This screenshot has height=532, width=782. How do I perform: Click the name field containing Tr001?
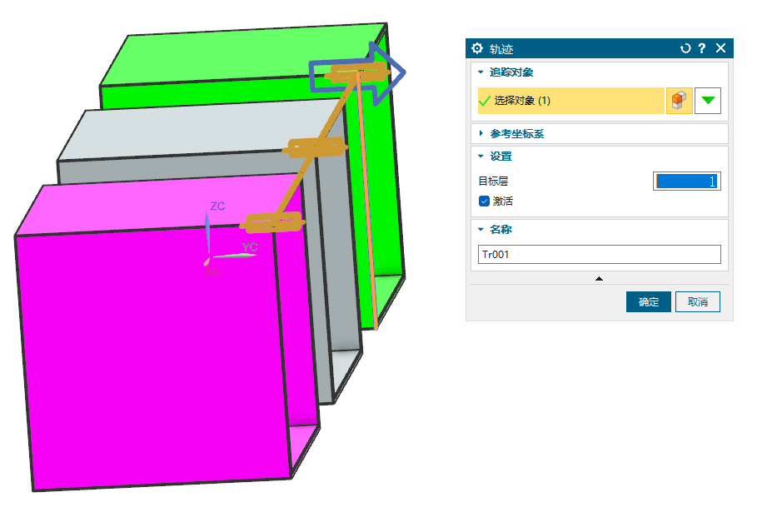599,255
